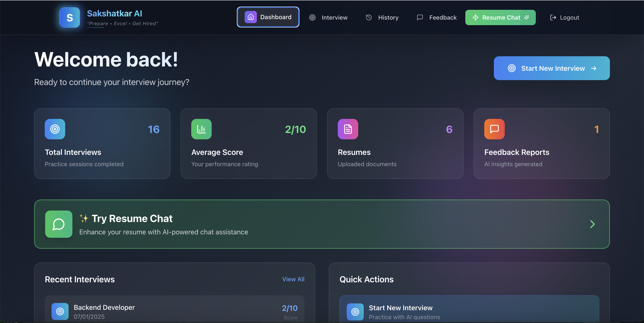The height and width of the screenshot is (323, 644).
Task: Click the Sakshatkar AI 'S' logo icon
Action: 70,17
